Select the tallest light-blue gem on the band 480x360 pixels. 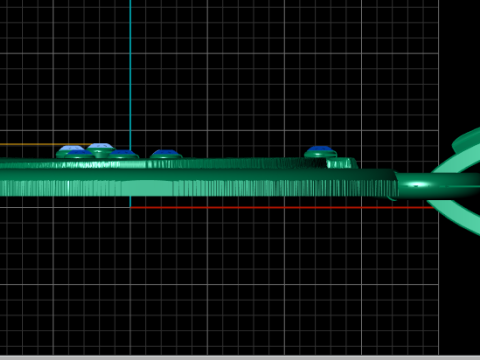100,146
